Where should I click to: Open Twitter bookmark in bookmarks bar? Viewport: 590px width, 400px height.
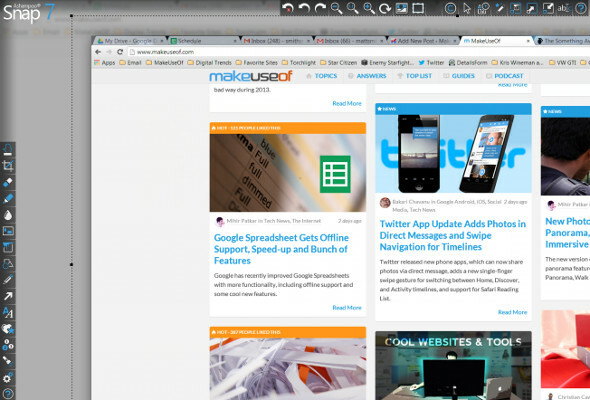431,62
